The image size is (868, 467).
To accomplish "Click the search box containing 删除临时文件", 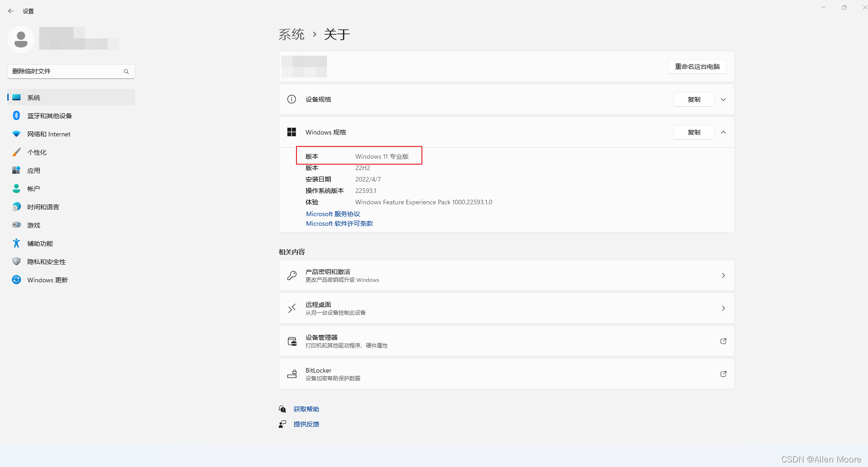I will coord(71,72).
